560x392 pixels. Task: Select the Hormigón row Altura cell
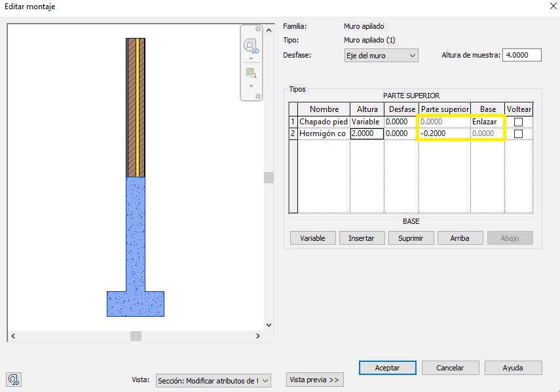click(x=367, y=134)
